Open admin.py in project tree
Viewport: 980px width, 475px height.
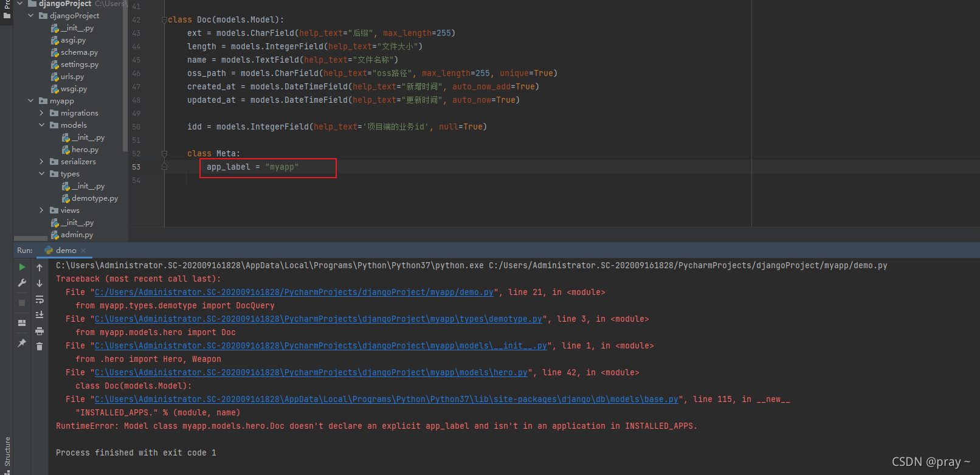click(x=77, y=235)
